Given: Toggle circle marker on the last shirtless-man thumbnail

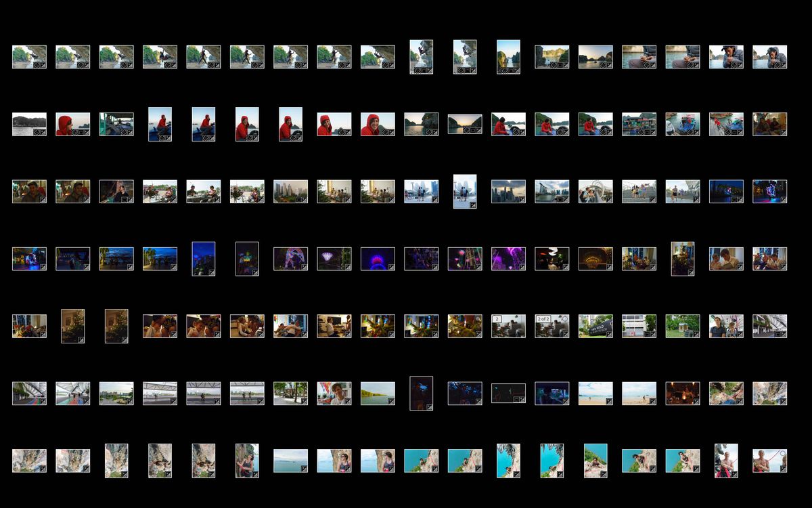Looking at the screenshot, I should [x=783, y=453].
